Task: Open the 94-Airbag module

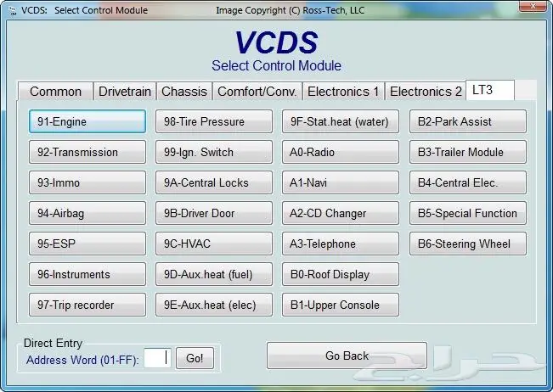Action: coord(87,213)
